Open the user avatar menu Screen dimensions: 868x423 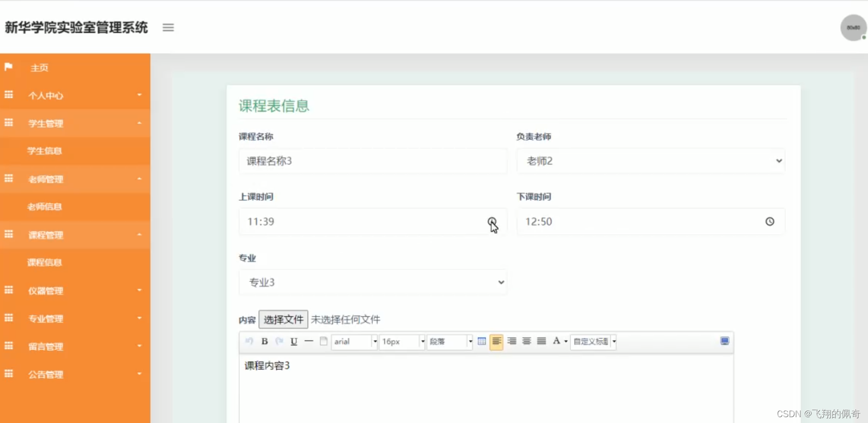pyautogui.click(x=853, y=28)
